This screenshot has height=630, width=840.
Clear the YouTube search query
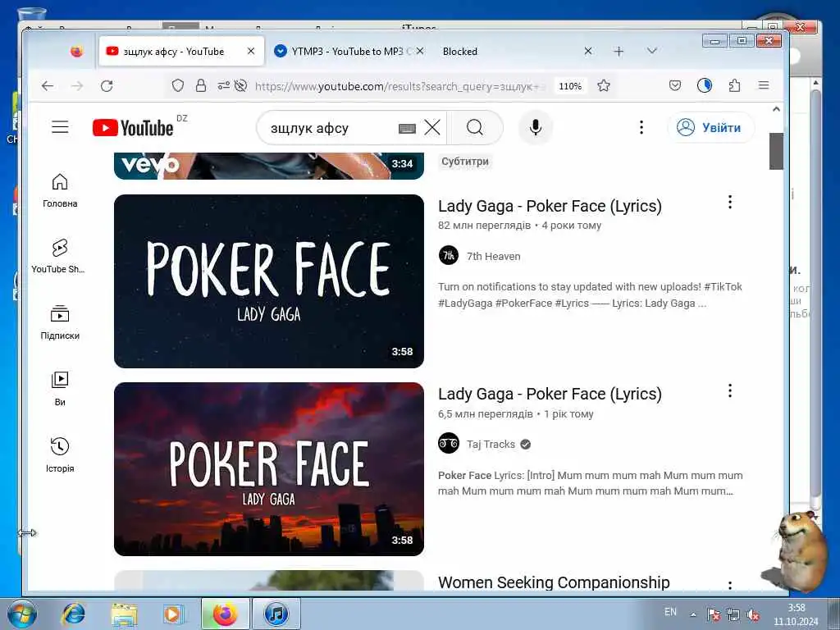[432, 127]
